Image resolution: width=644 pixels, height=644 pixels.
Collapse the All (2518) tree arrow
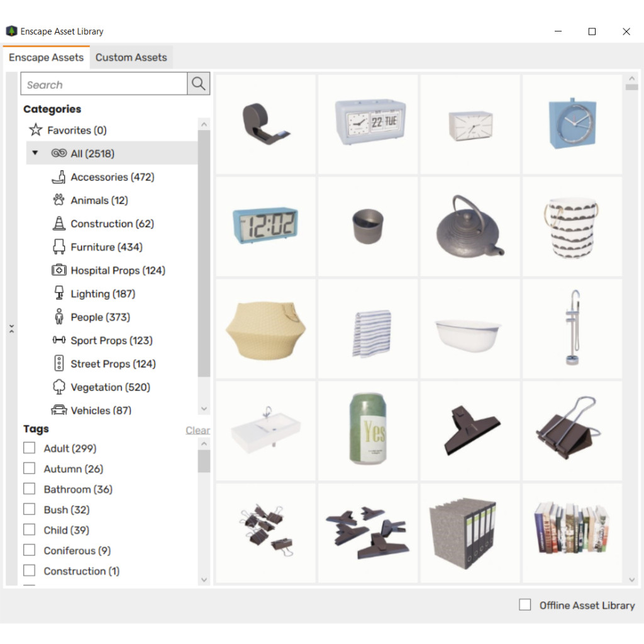[35, 153]
